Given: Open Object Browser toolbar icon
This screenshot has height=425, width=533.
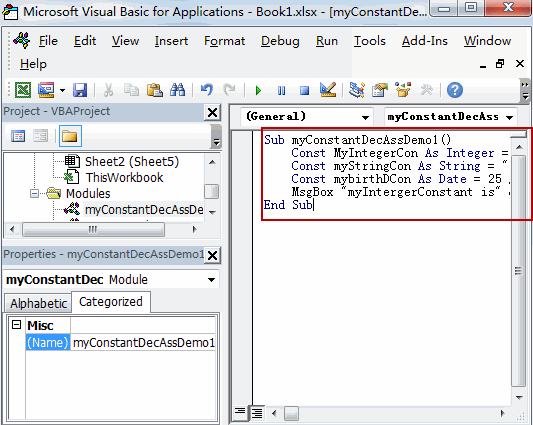Looking at the screenshot, I should (403, 90).
